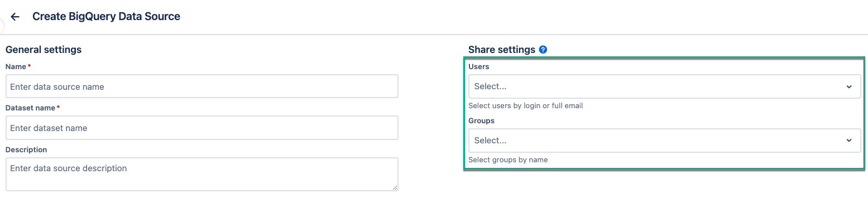Screen dimensions: 868x203
Task: Focus the Dataset name input field
Action: click(202, 128)
